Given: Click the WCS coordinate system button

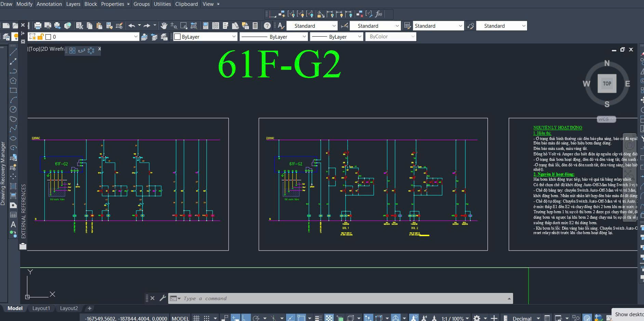Looking at the screenshot, I should coord(606,119).
